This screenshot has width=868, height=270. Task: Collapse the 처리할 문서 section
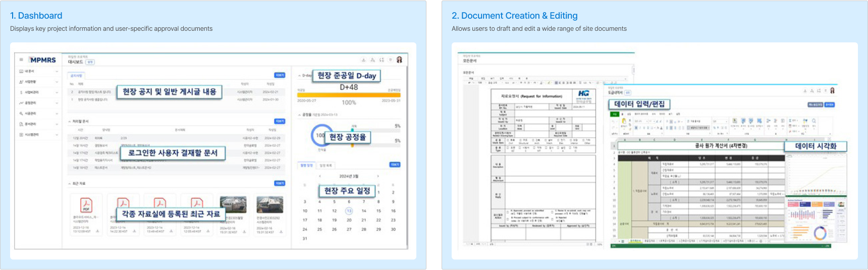(x=70, y=122)
